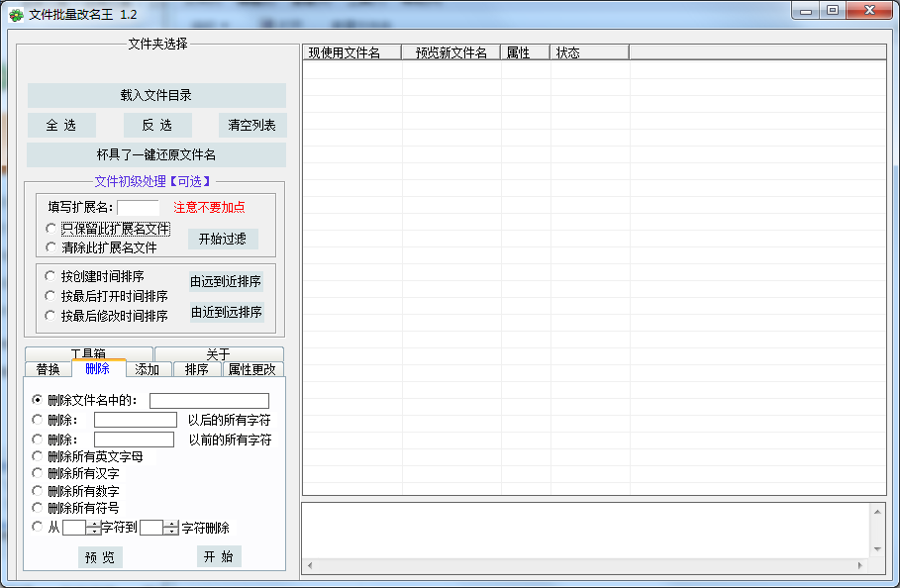Open the 工具箱 tab
This screenshot has width=900, height=588.
click(x=89, y=353)
